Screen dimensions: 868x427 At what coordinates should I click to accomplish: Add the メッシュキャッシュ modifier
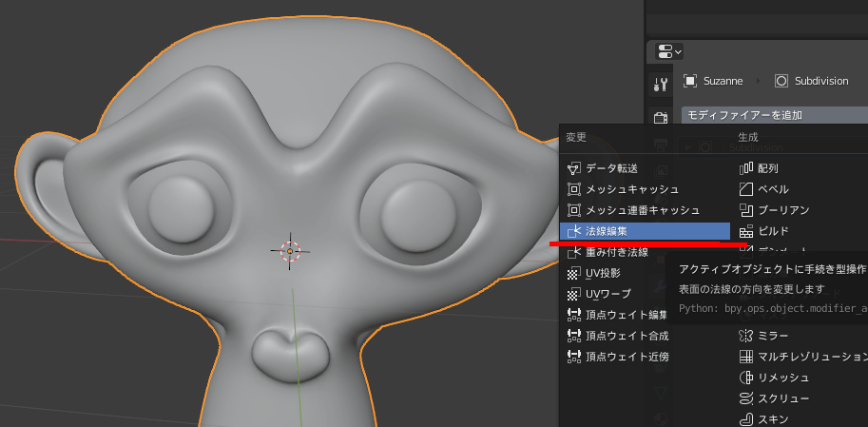click(x=646, y=189)
